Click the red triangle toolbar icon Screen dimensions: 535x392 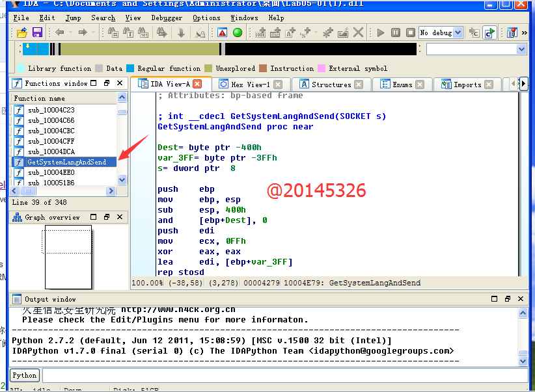[223, 33]
